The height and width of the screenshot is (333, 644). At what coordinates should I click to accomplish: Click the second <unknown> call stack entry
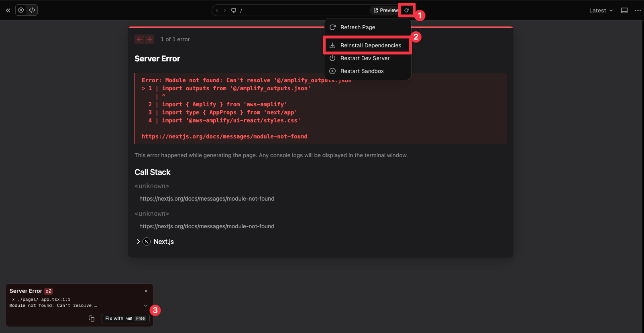click(152, 214)
